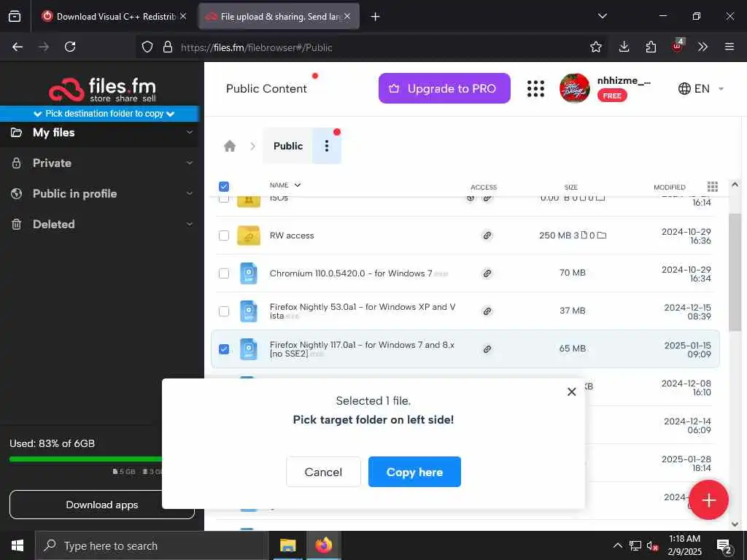Open Public folder three-dot menu

pos(326,146)
